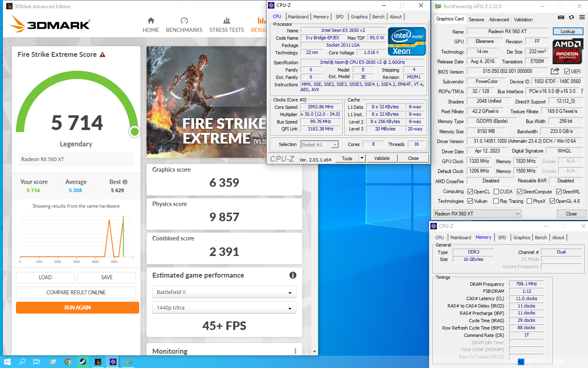Open Task View from the taskbar

(37, 362)
